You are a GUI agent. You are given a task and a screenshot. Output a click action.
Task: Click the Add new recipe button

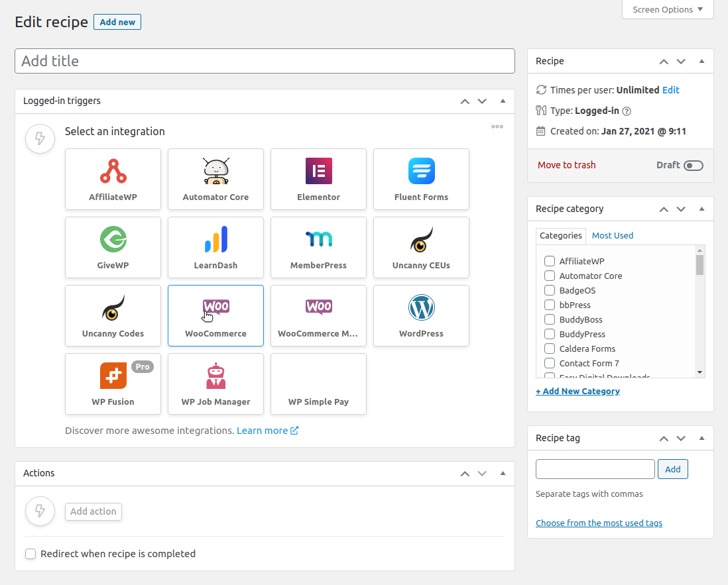point(117,22)
